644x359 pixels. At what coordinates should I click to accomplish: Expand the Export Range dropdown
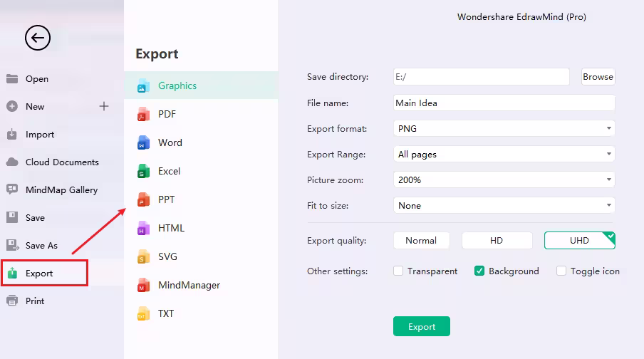tap(504, 154)
